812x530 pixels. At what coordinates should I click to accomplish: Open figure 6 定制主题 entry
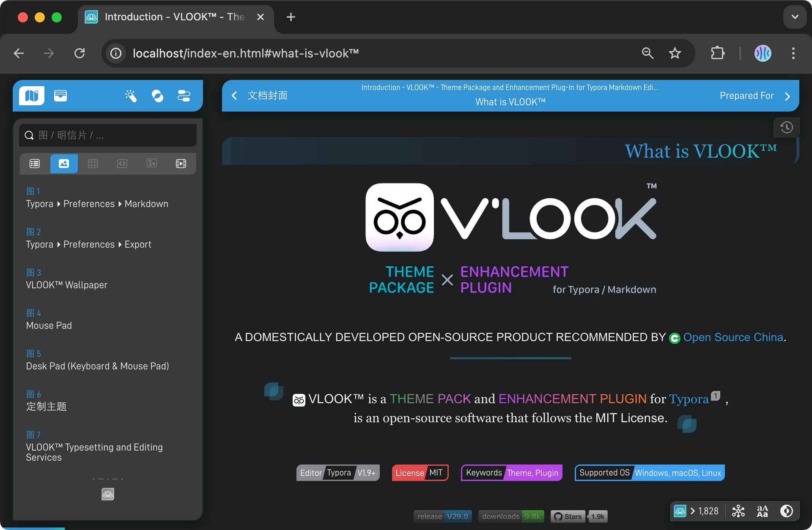[47, 401]
